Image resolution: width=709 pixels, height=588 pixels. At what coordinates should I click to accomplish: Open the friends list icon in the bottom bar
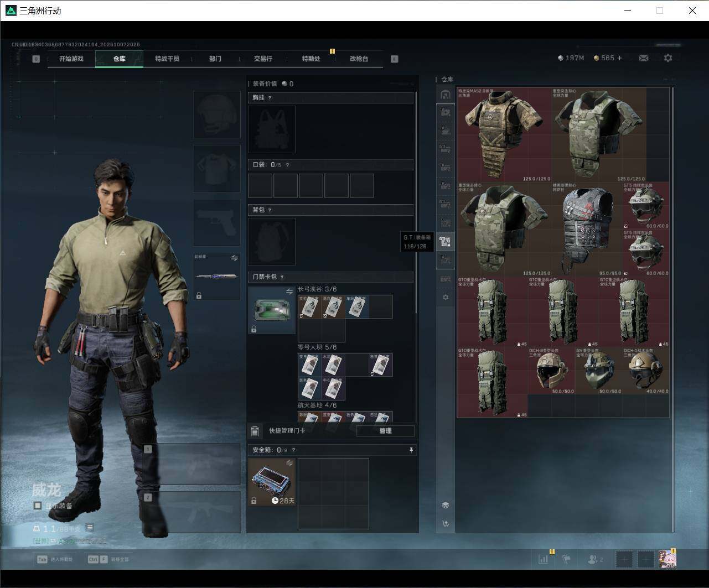coord(595,559)
